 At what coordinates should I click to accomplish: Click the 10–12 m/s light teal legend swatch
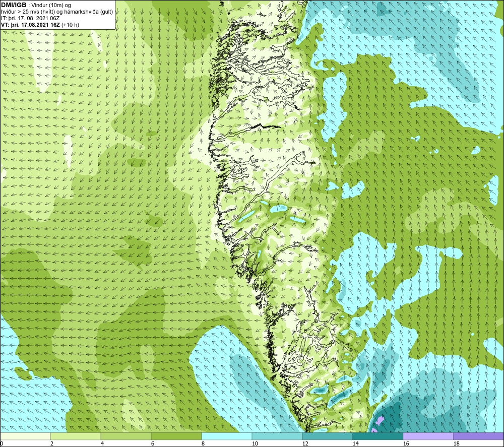click(x=277, y=436)
